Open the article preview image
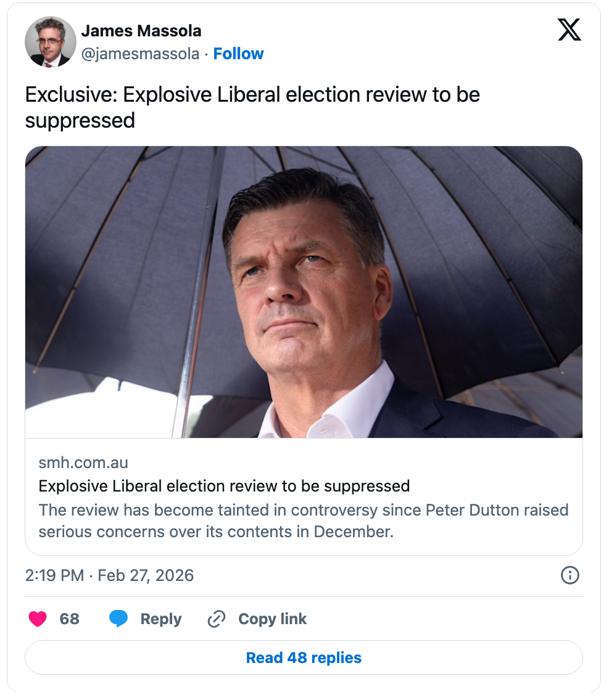Image resolution: width=609 pixels, height=700 pixels. pos(304,292)
